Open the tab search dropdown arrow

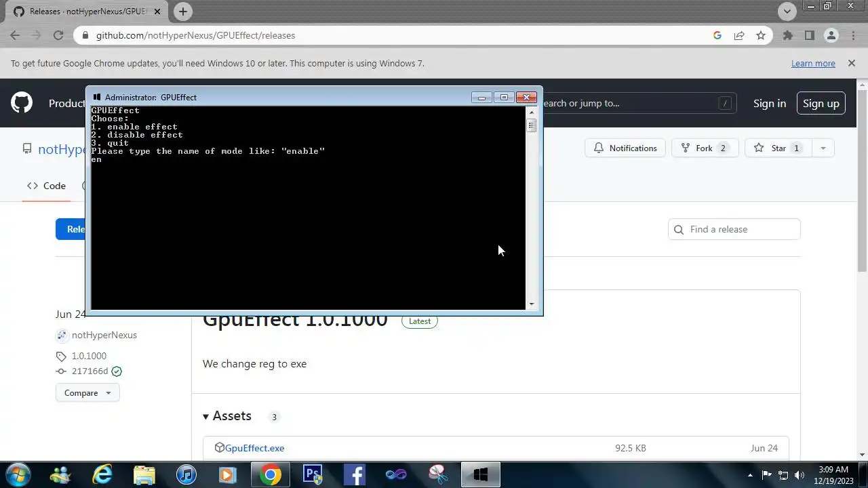tap(787, 11)
